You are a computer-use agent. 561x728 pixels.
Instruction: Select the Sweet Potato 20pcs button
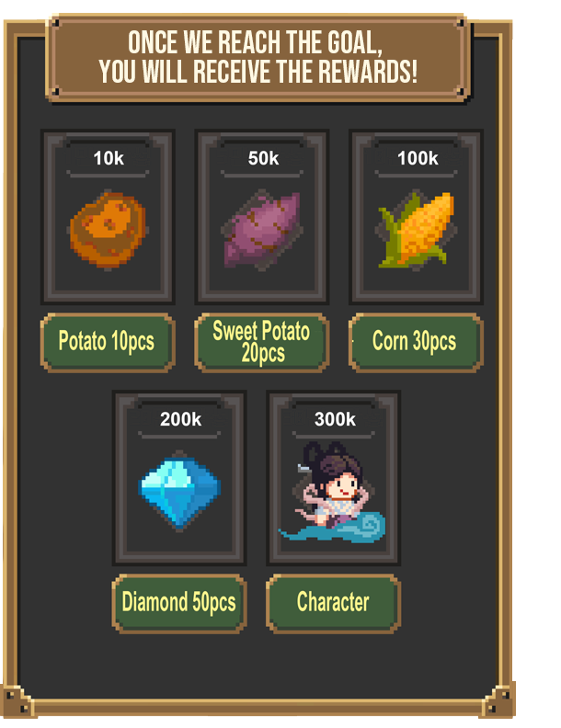[262, 343]
